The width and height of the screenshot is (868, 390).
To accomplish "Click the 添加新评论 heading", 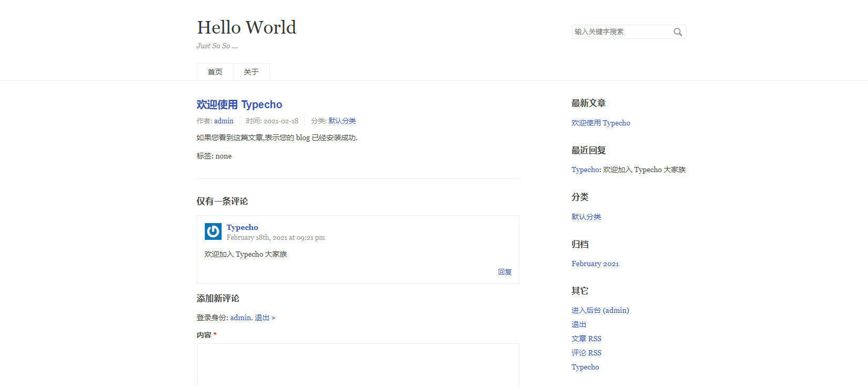I will (x=218, y=298).
